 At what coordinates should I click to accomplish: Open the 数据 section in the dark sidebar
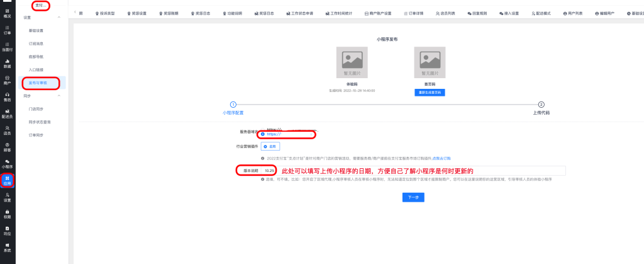[7, 63]
